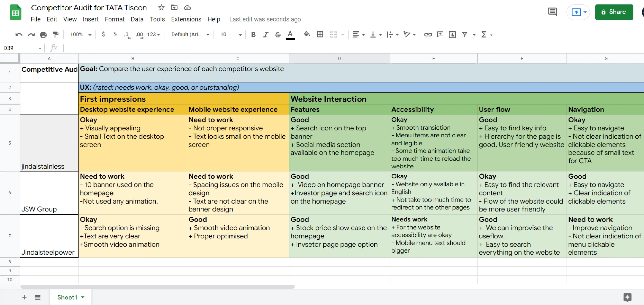Add a new sheet with plus icon
The height and width of the screenshot is (305, 644).
24,297
